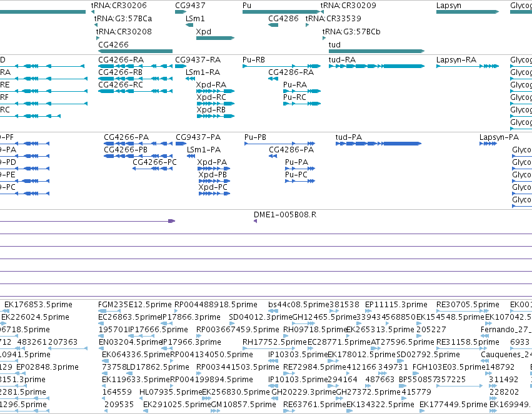
Task: Open the Xpd-RB transcript
Action: (x=215, y=116)
